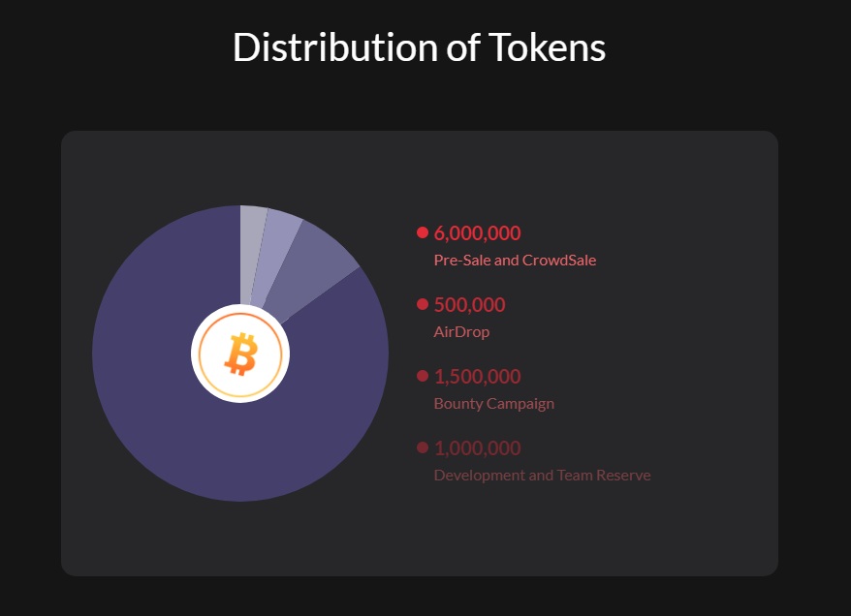Screen dimensions: 851x616
Task: Click the Bitcoin logo in chart center
Action: coord(240,354)
